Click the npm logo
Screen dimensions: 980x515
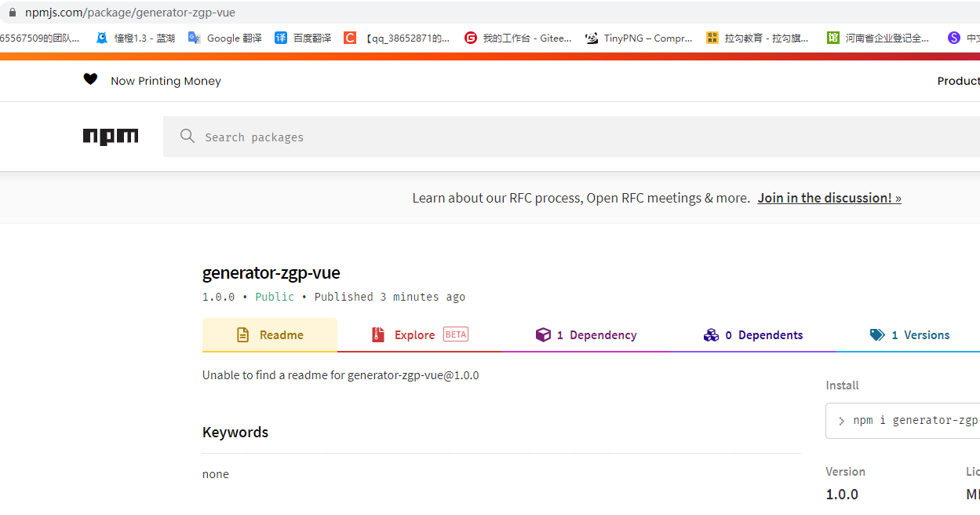[111, 137]
